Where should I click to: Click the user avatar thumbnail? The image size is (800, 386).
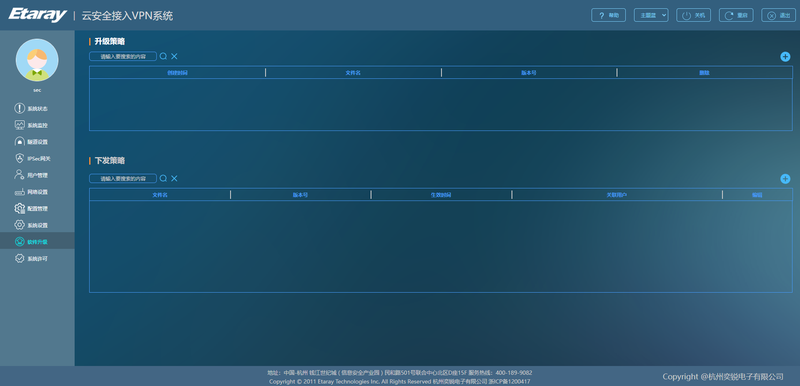tap(37, 60)
